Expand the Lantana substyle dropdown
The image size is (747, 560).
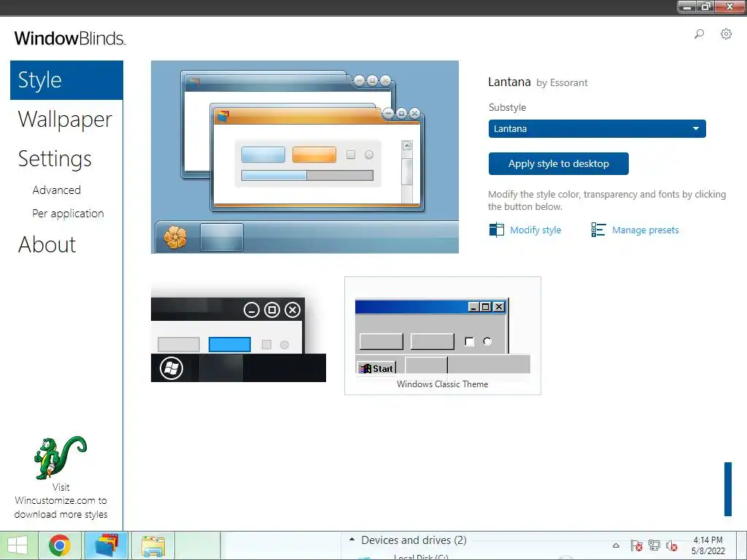pos(597,128)
